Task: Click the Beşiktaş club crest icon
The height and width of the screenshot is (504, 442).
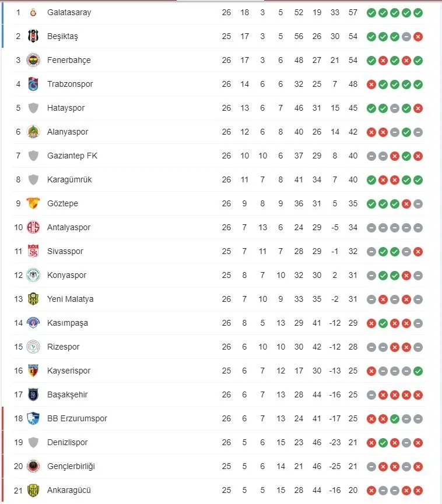Action: 33,36
